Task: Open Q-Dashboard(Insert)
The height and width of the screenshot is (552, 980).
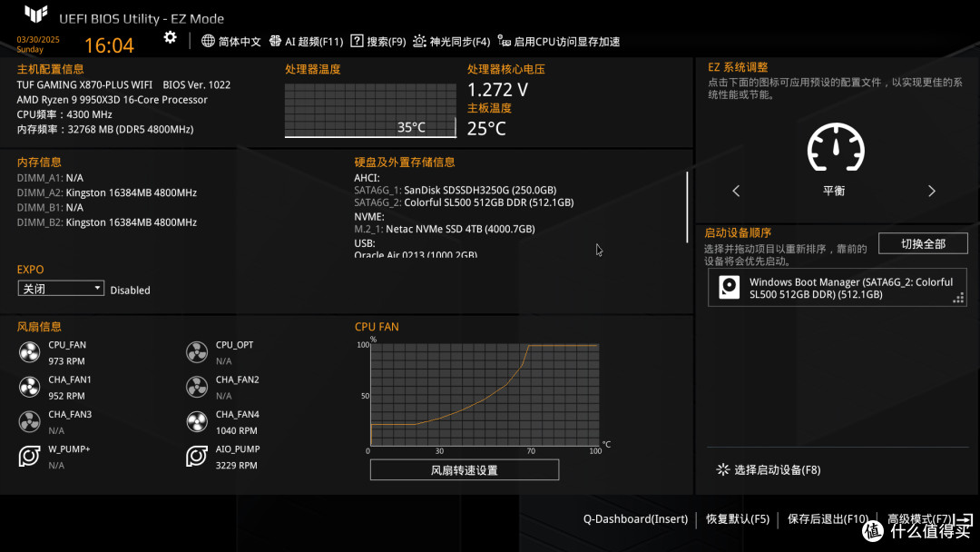Action: pos(635,519)
